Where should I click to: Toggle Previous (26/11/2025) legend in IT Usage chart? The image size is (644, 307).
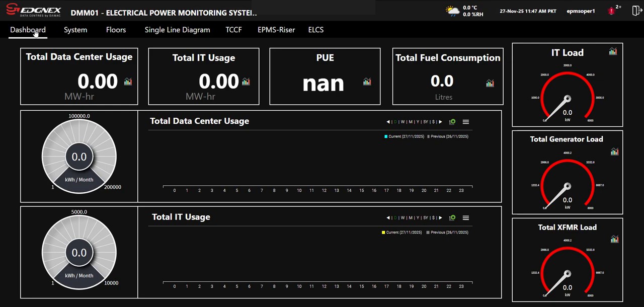(448, 233)
